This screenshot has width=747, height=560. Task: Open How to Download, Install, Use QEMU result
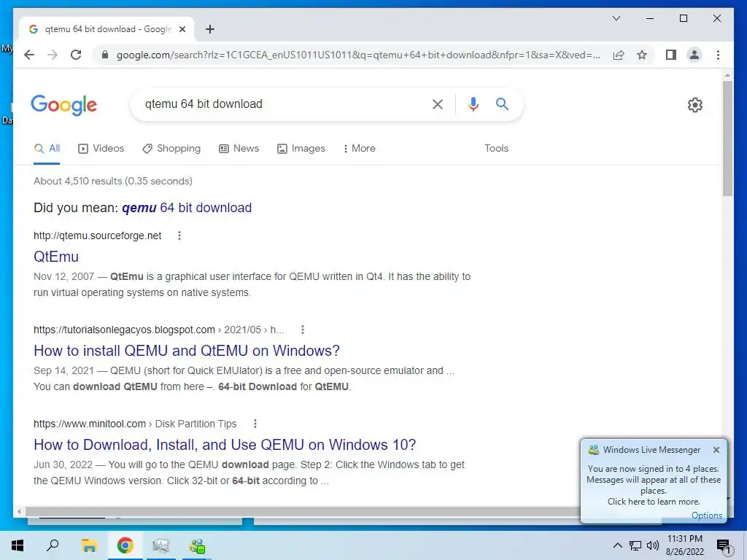coord(225,445)
